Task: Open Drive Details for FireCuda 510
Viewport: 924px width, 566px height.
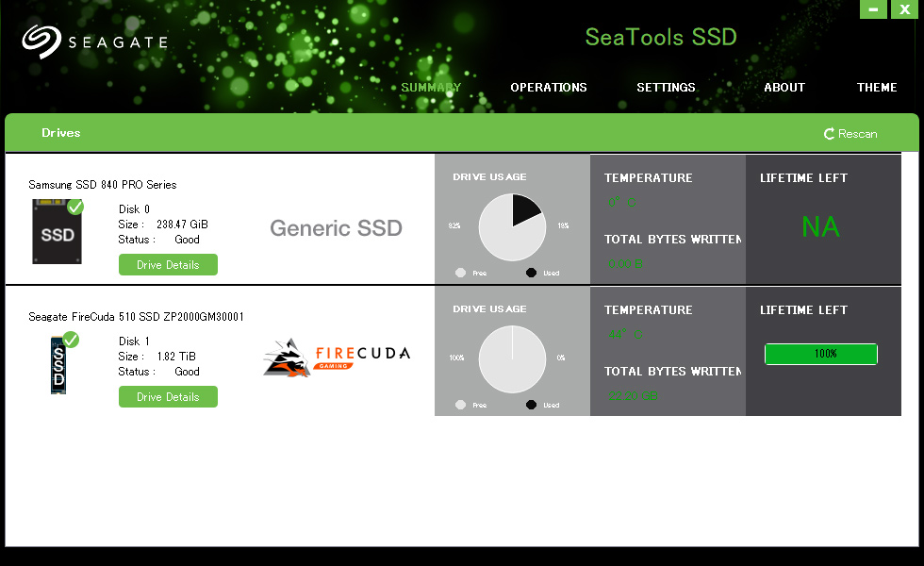Action: (x=168, y=397)
